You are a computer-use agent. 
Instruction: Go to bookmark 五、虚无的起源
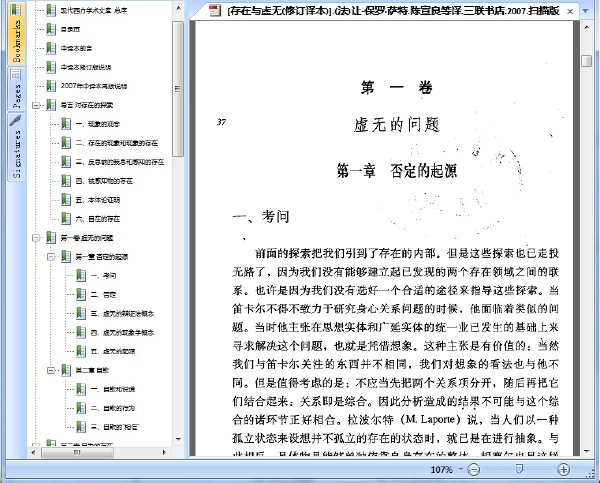click(113, 351)
